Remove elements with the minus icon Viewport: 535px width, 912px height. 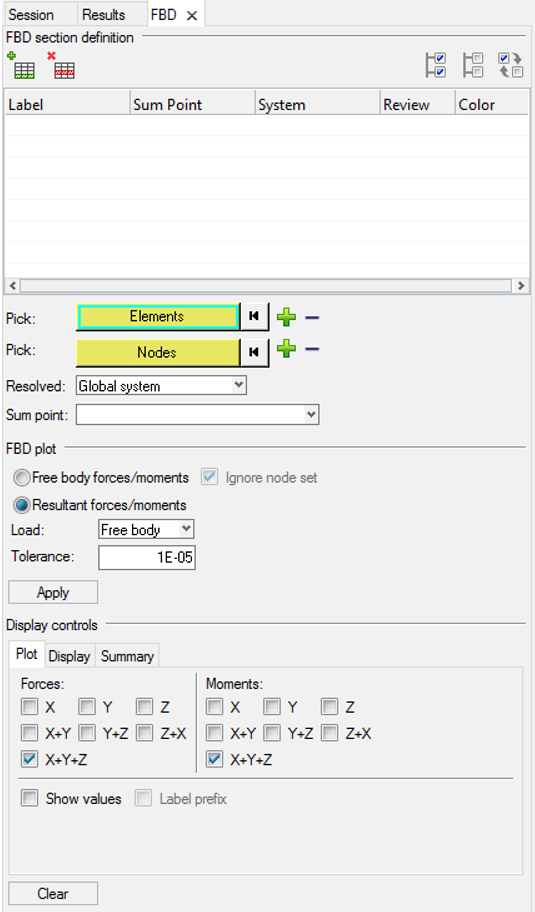(312, 318)
